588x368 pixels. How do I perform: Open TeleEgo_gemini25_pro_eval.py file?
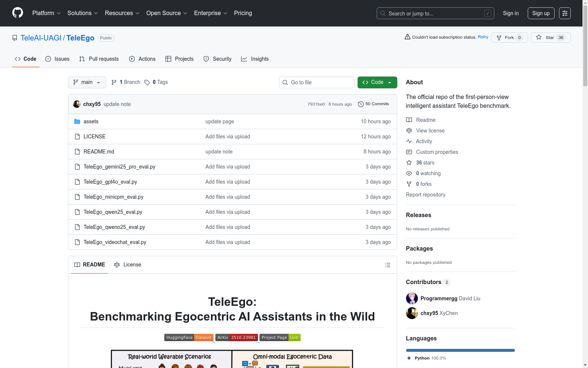119,167
